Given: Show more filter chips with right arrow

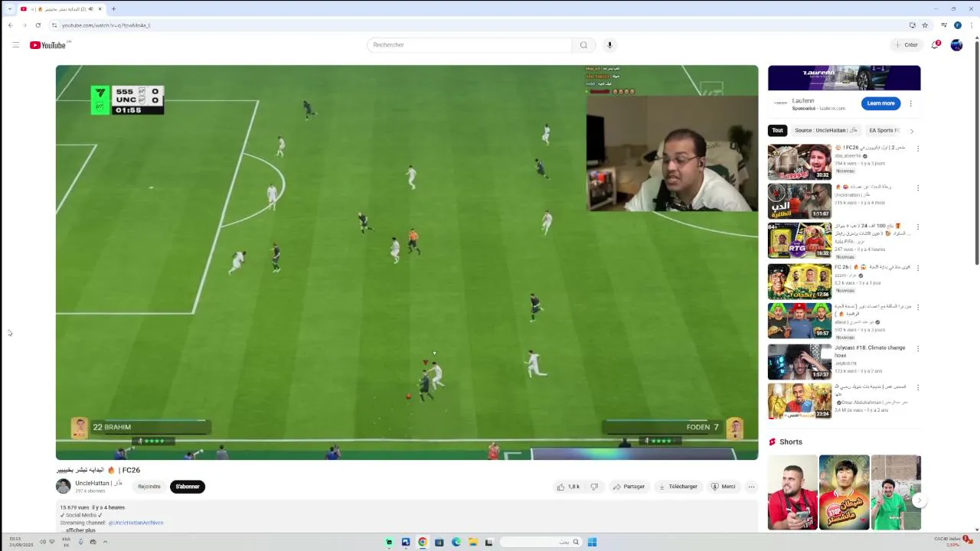Looking at the screenshot, I should [911, 131].
